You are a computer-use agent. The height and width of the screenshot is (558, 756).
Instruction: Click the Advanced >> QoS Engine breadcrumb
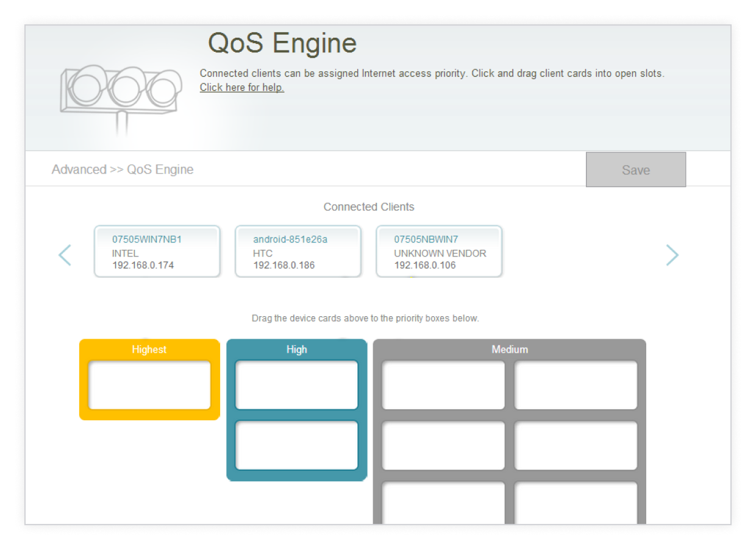pos(123,169)
